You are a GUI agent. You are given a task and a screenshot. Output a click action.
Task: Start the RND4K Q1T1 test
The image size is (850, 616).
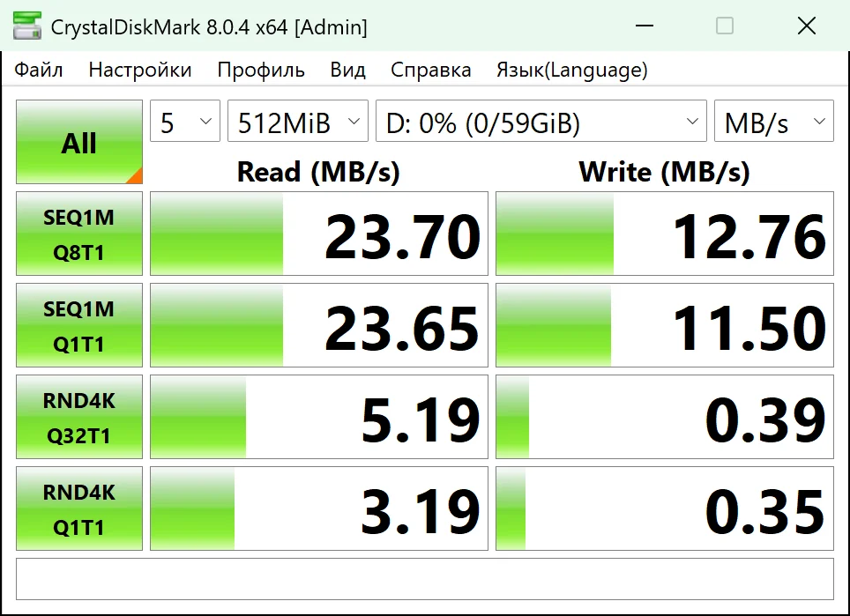pyautogui.click(x=79, y=508)
